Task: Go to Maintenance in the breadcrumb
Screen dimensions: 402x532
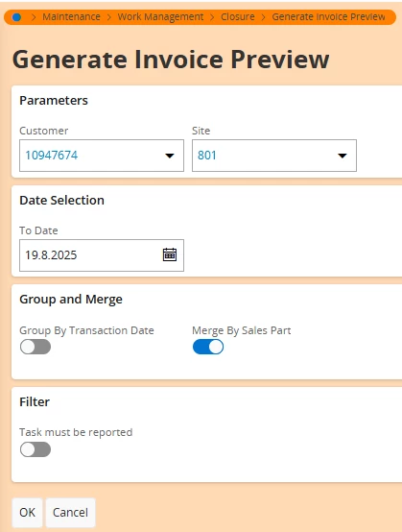Action: point(71,16)
